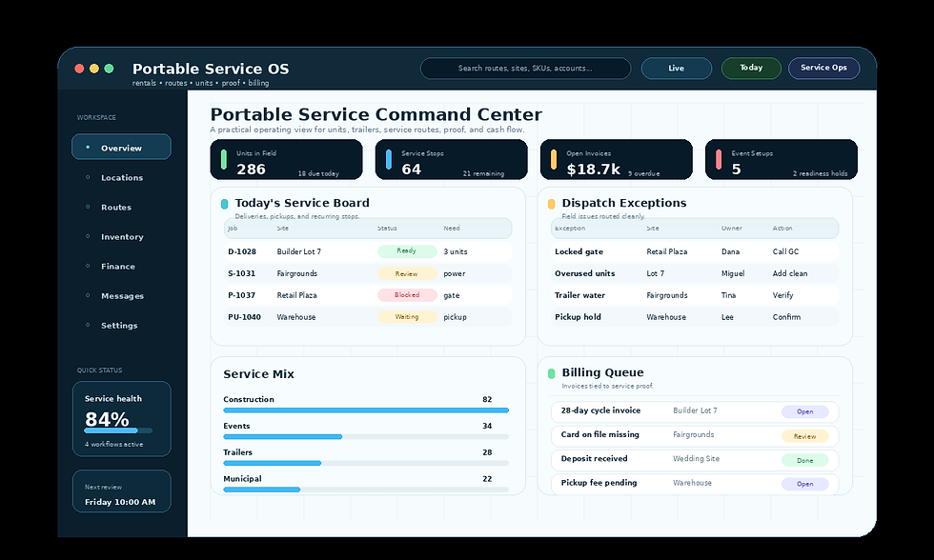Click the Today button
Screen dimensions: 934x560
click(751, 68)
